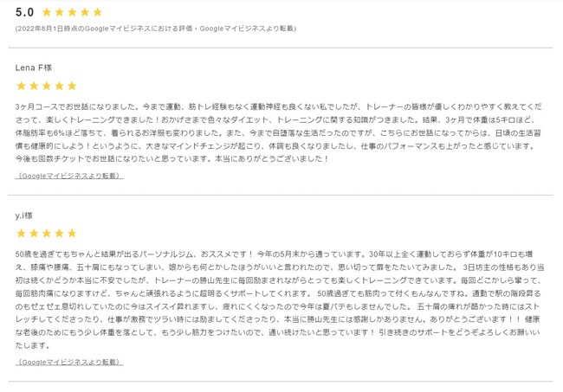Click reviewer name Lena F様
Image resolution: width=563 pixels, height=392 pixels.
tap(34, 67)
